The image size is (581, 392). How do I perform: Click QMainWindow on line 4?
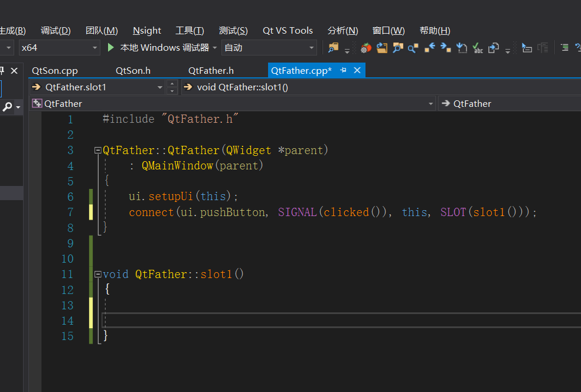point(178,166)
